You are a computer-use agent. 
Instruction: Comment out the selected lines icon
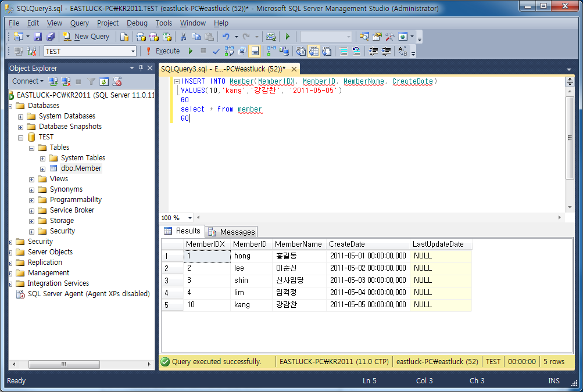(344, 51)
